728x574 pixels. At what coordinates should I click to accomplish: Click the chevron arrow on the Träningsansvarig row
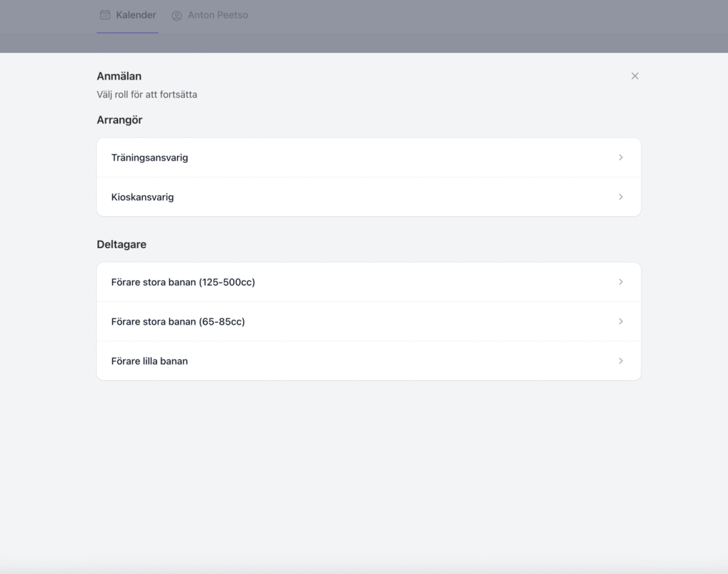[x=621, y=158]
